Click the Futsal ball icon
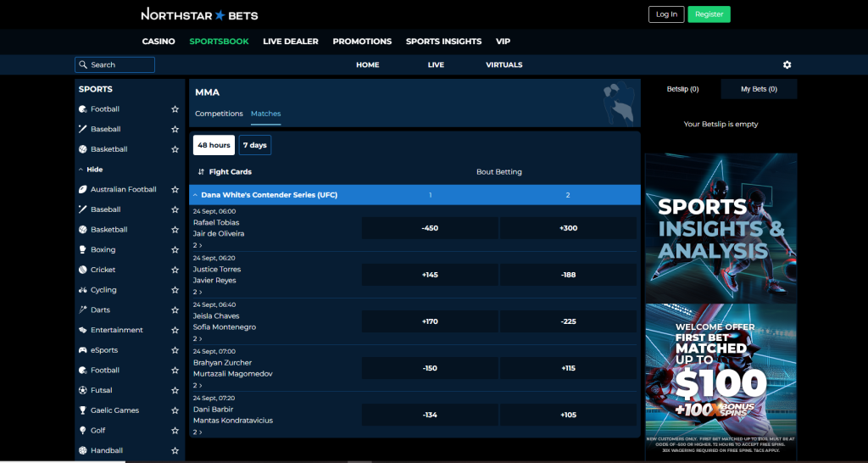This screenshot has height=463, width=868. click(x=82, y=390)
